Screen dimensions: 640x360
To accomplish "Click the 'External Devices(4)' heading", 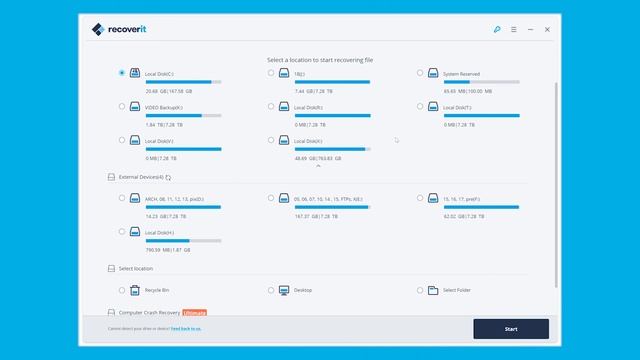I will 141,177.
